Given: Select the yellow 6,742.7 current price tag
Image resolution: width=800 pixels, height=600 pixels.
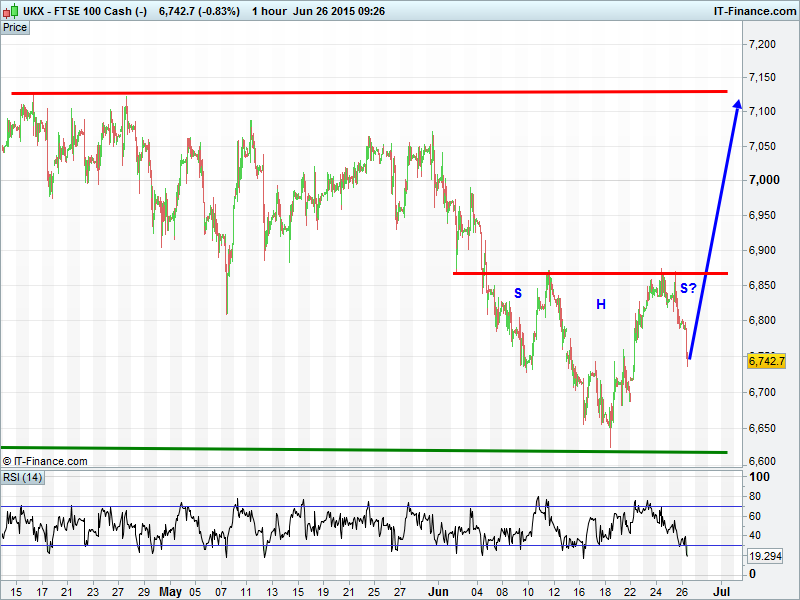Looking at the screenshot, I should point(767,361).
